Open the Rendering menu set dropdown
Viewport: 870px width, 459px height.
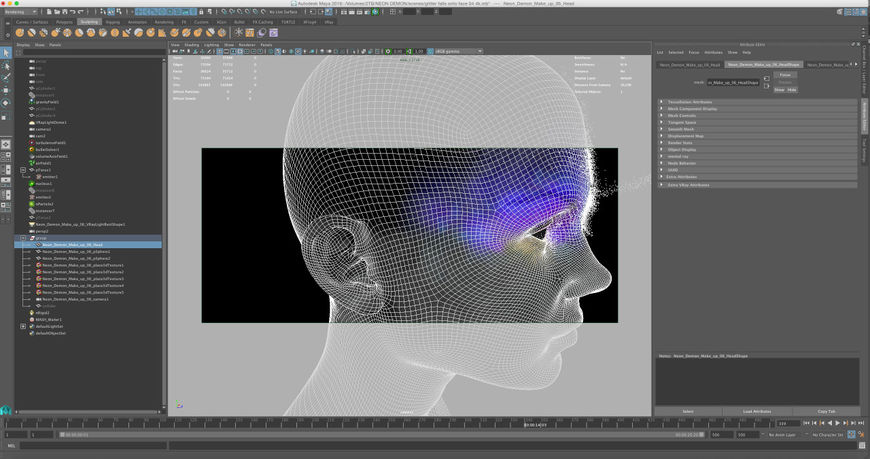20,12
